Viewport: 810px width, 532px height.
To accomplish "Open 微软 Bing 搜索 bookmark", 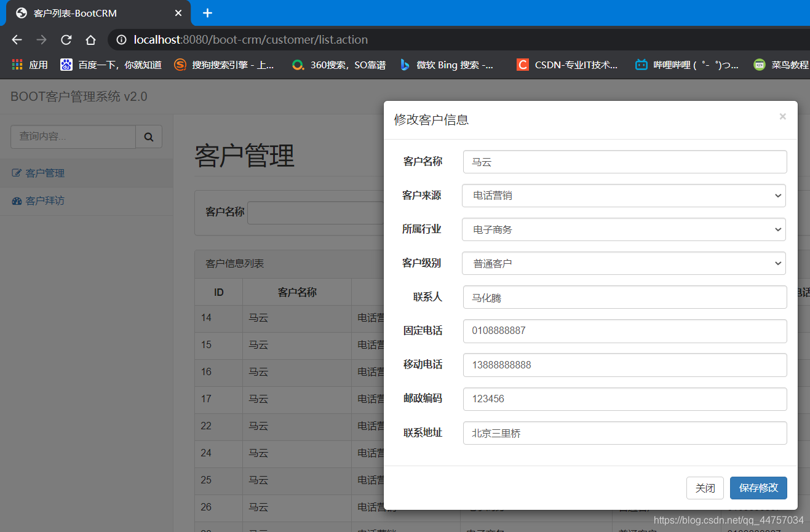I will [447, 65].
